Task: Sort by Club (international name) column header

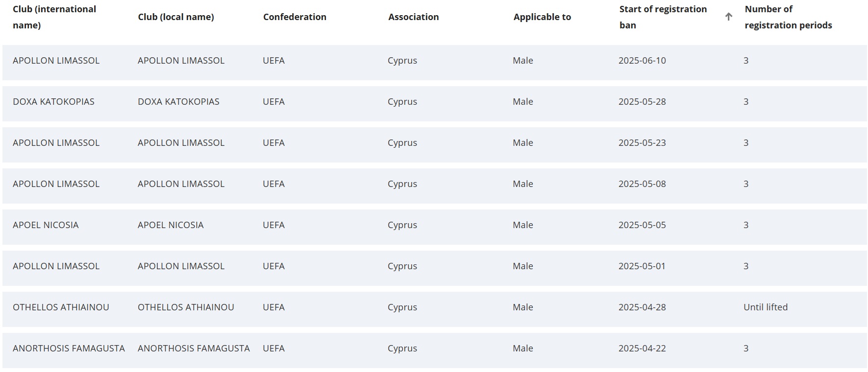Action: tap(54, 17)
